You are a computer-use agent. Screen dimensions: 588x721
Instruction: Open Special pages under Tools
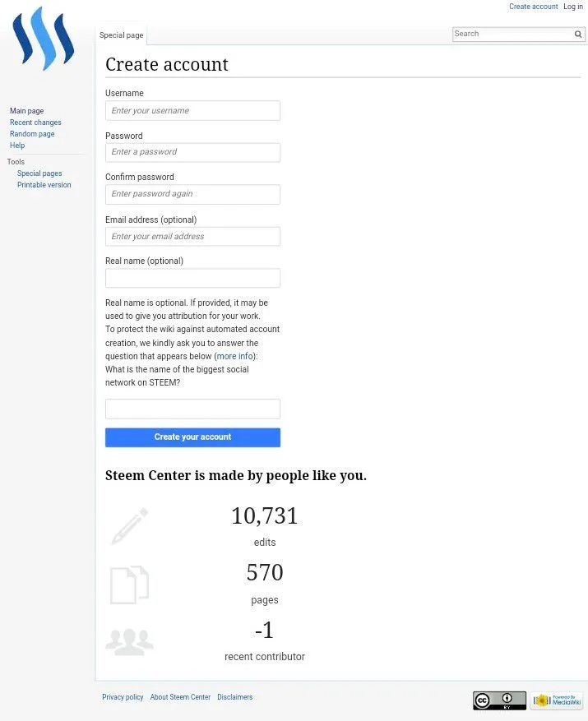pyautogui.click(x=39, y=173)
